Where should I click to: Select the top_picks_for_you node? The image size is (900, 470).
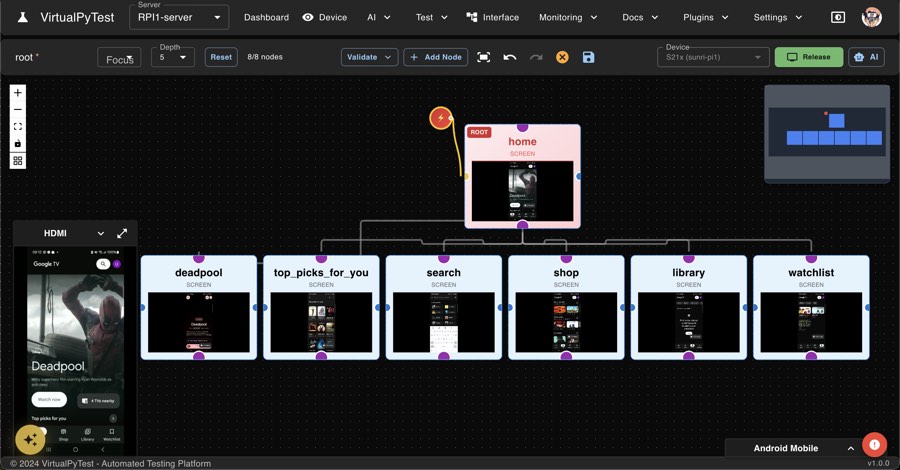(321, 308)
